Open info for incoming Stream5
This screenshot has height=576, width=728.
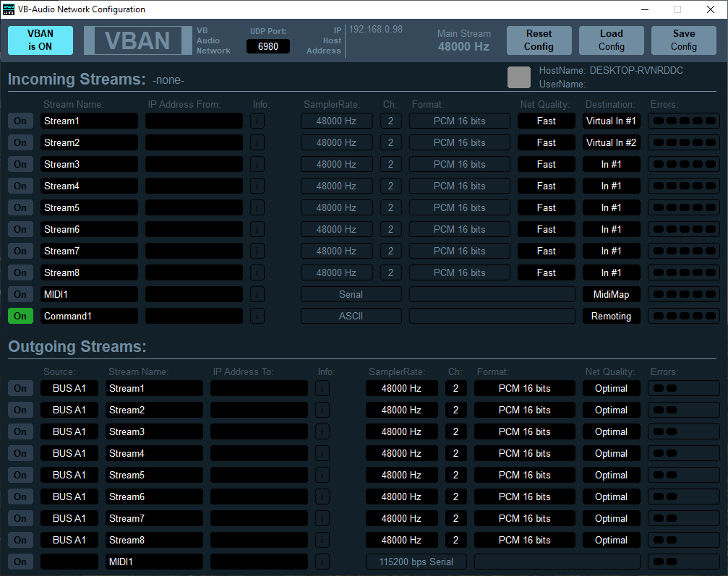coord(257,207)
